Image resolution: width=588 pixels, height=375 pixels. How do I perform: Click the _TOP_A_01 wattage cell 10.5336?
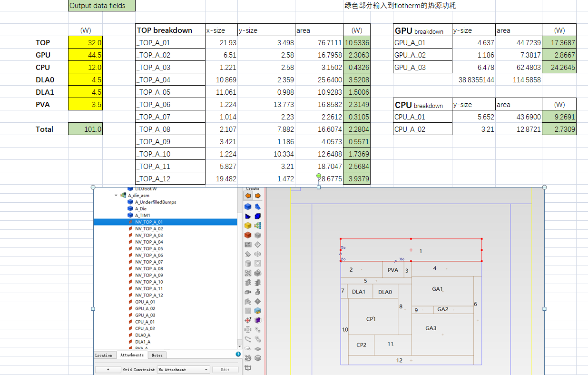(x=356, y=42)
